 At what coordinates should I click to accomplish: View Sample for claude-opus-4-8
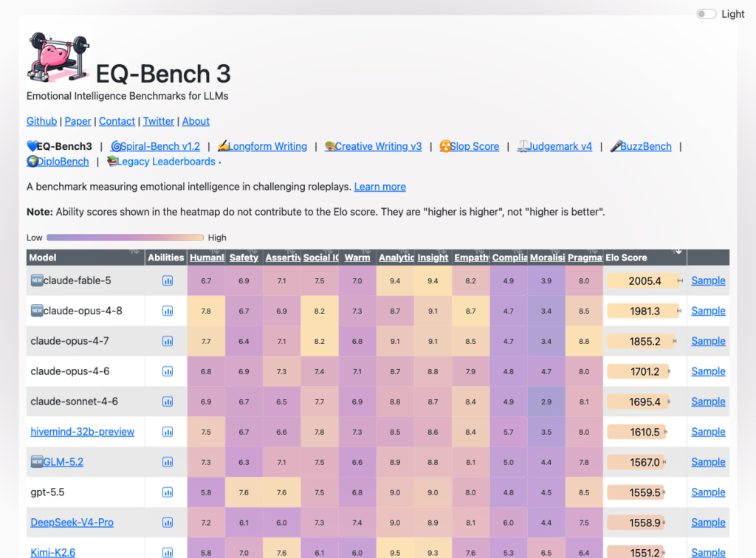[708, 311]
